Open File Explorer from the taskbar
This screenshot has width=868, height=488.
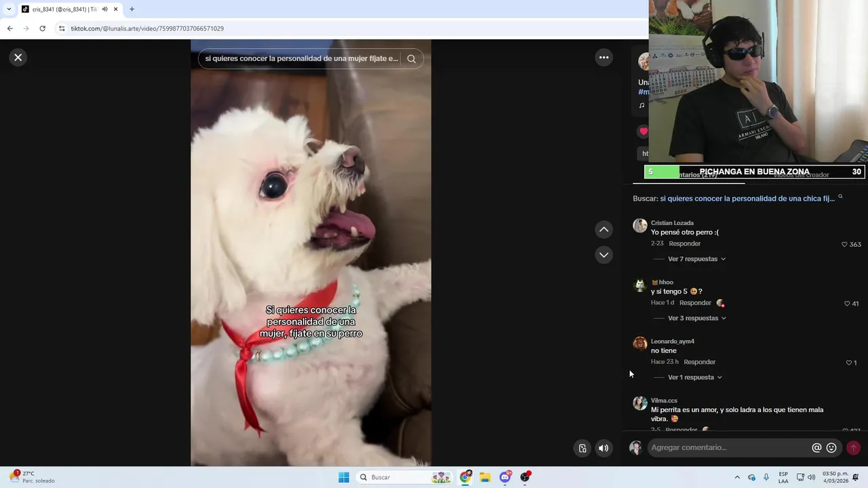pos(485,477)
